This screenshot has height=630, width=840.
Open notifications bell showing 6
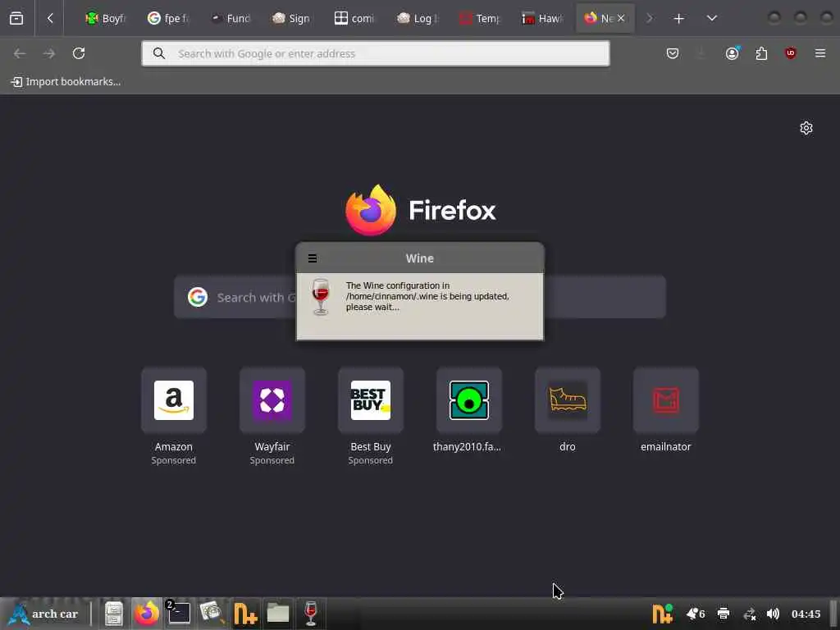pos(696,614)
